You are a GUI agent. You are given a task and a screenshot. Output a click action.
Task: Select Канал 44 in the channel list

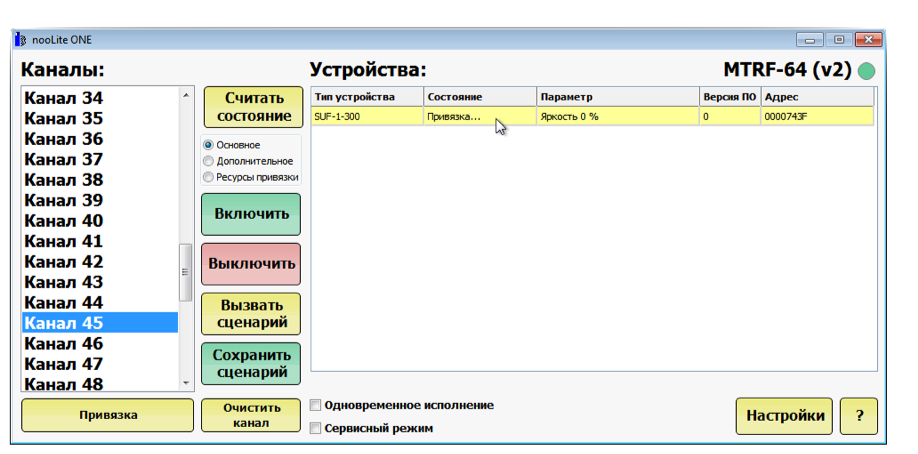click(100, 303)
